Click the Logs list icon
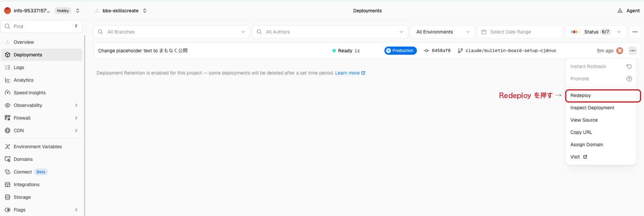This screenshot has width=644, height=216. point(7,68)
